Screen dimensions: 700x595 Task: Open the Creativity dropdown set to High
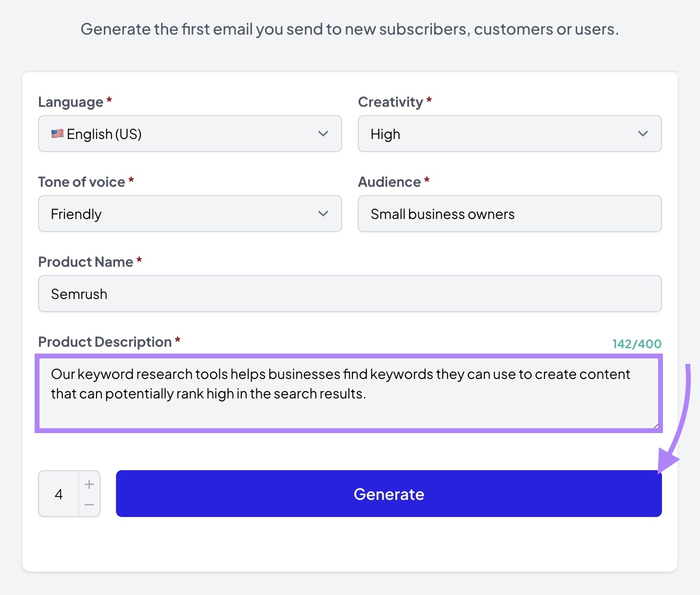[509, 134]
